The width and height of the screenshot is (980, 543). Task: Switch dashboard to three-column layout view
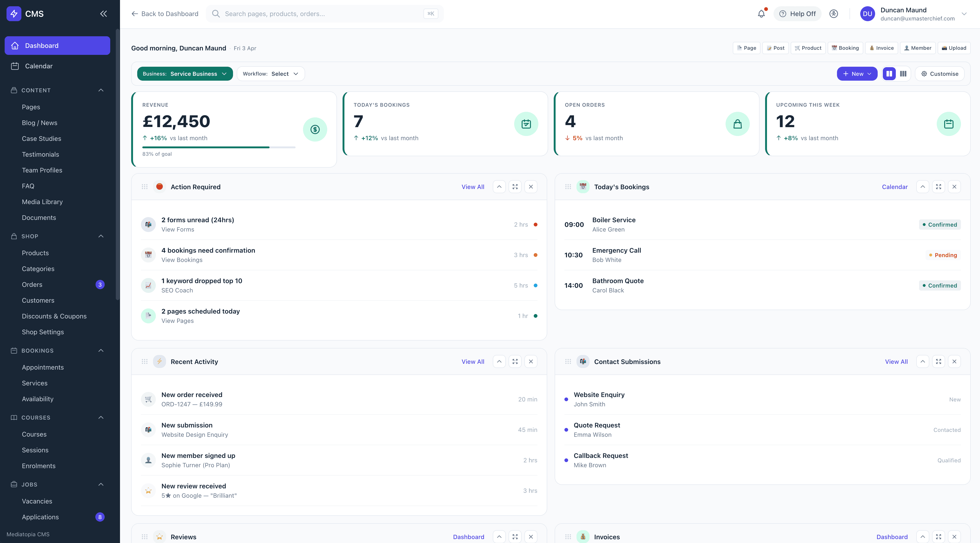point(903,73)
